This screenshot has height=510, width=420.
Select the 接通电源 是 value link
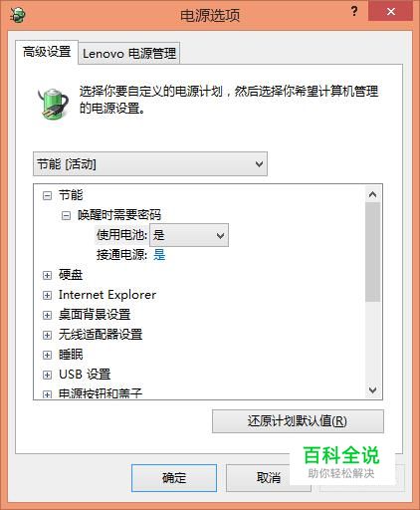click(159, 255)
